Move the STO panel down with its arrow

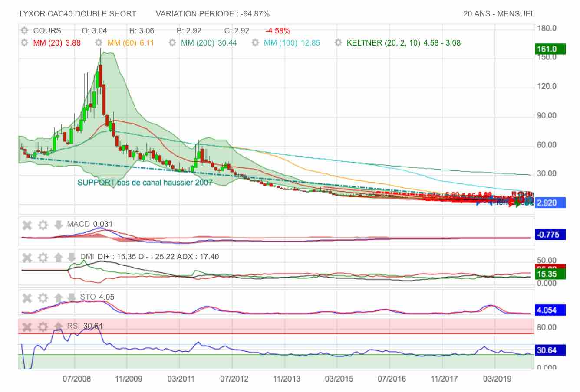[72, 298]
